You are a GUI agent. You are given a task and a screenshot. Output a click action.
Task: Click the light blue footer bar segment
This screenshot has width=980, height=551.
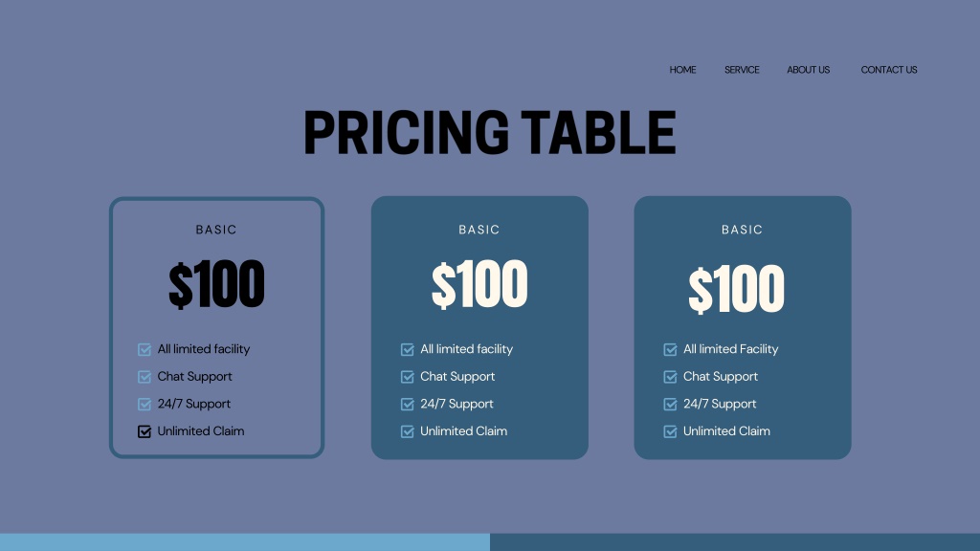245,542
